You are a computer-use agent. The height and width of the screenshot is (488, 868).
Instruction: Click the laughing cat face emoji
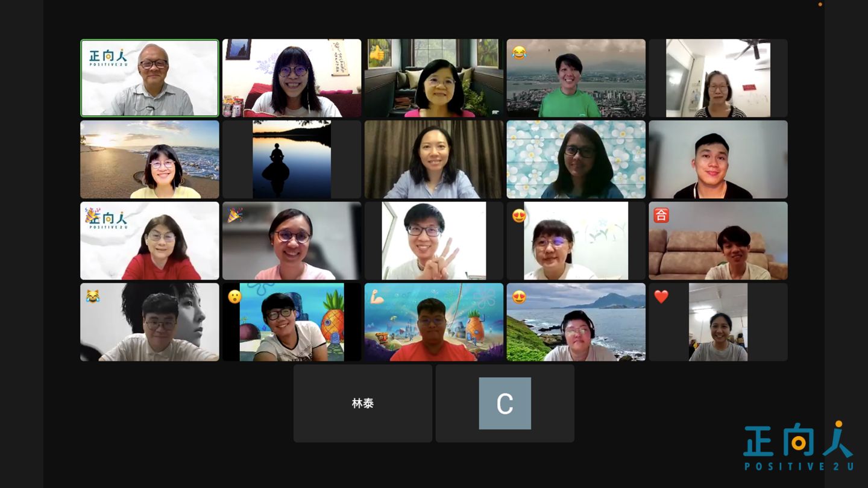[92, 296]
